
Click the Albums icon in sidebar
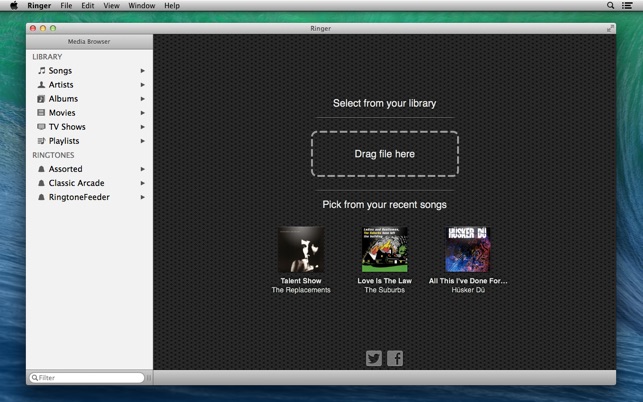(41, 99)
